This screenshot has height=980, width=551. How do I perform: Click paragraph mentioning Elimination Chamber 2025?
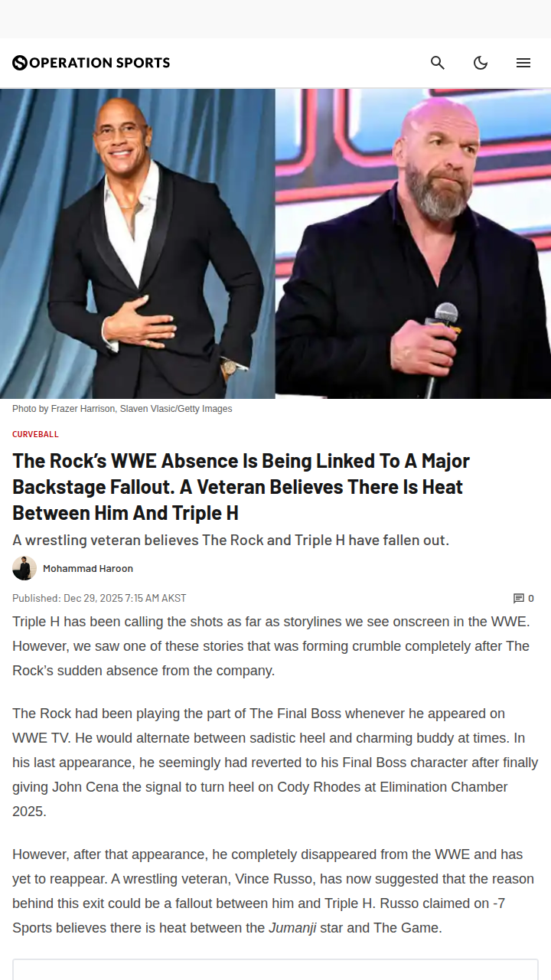275,763
